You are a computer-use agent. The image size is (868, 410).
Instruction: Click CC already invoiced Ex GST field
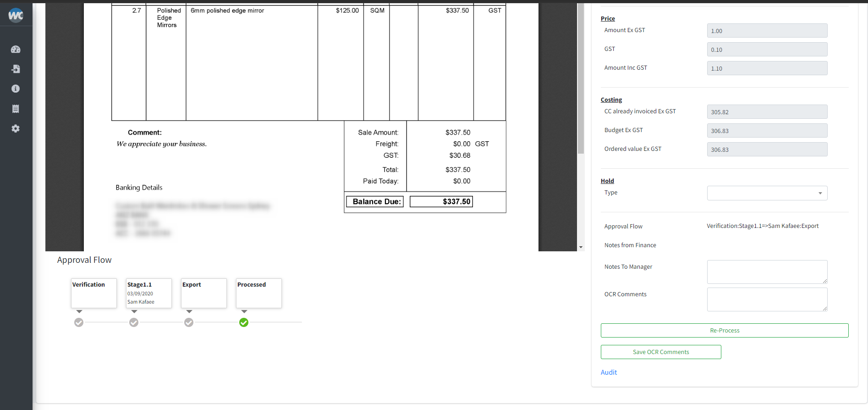tap(767, 112)
